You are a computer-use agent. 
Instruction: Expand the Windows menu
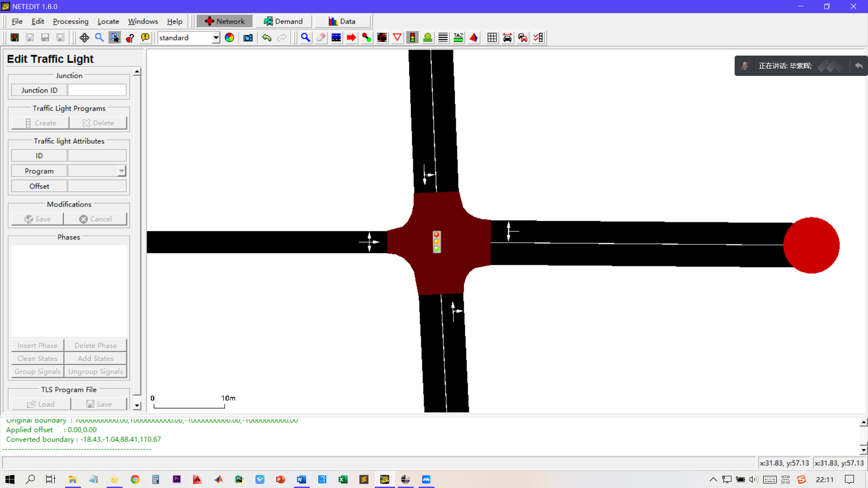142,21
